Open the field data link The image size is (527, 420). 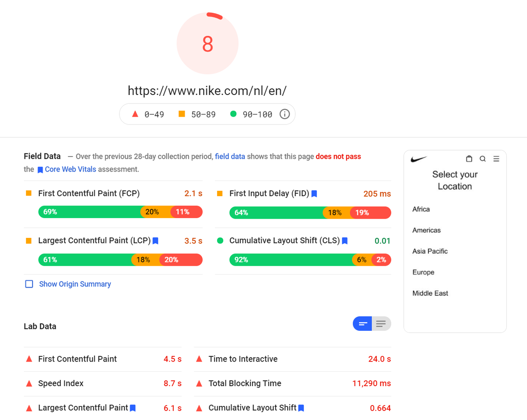click(x=230, y=157)
